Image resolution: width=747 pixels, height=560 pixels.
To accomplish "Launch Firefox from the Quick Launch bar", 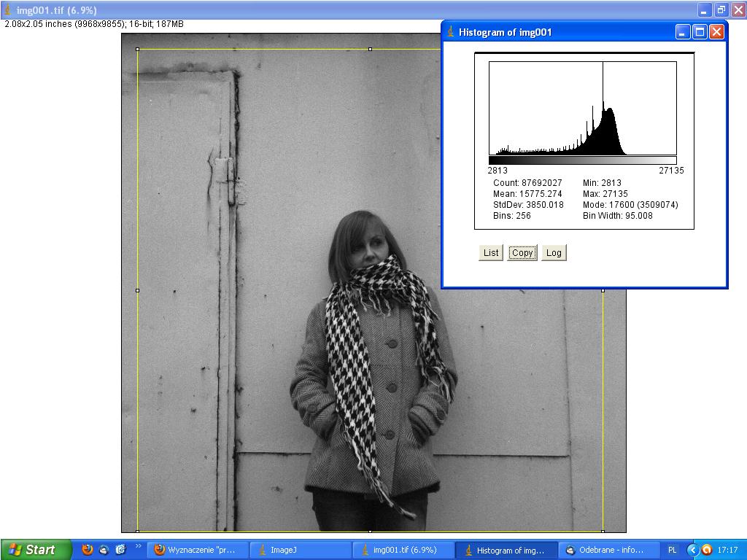I will 88,550.
